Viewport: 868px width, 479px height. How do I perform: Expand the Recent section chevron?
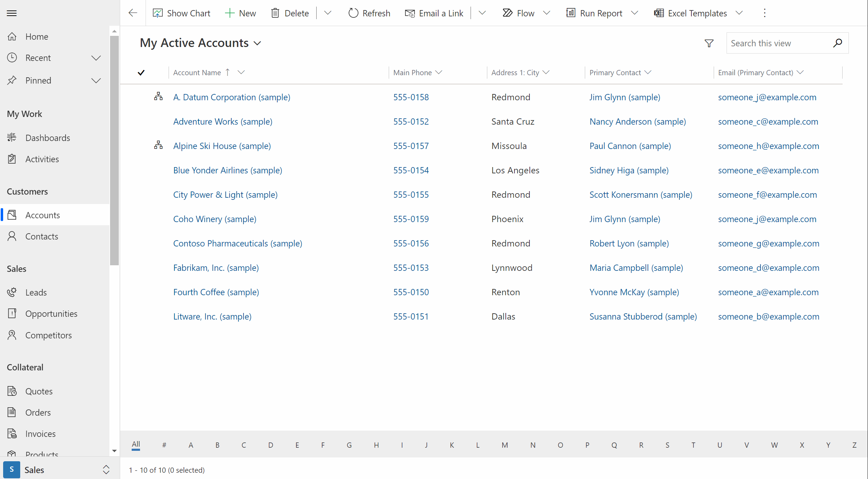(96, 58)
